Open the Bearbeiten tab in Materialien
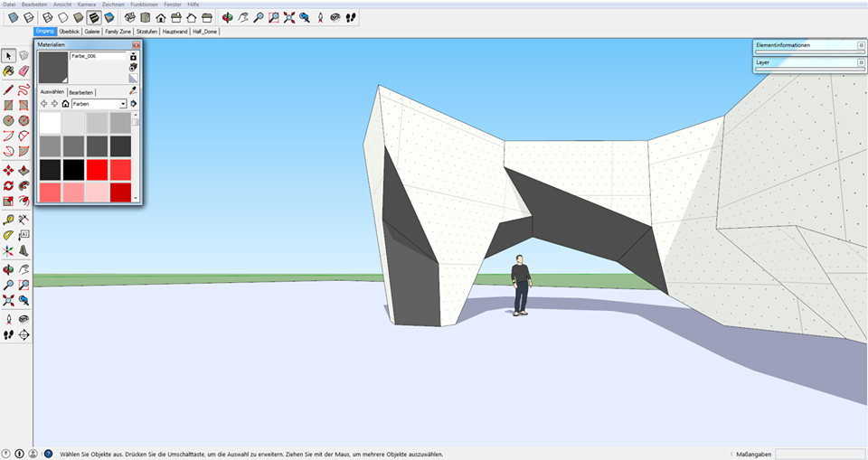The image size is (868, 460). [x=81, y=92]
